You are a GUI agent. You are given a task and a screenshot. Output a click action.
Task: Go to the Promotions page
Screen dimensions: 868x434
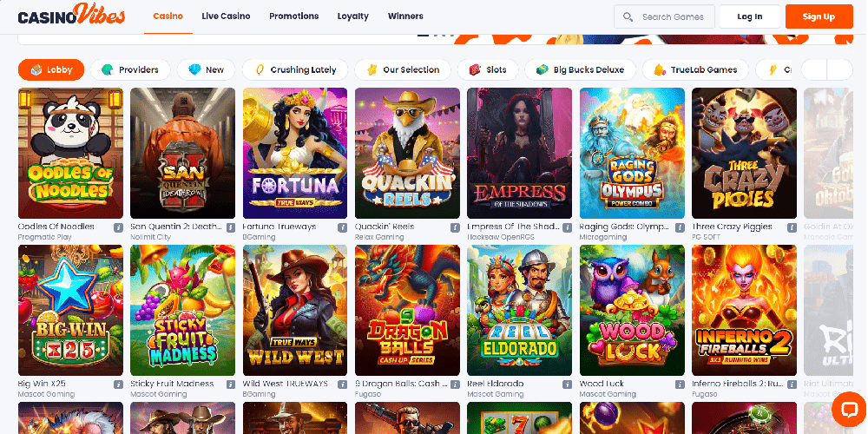293,16
